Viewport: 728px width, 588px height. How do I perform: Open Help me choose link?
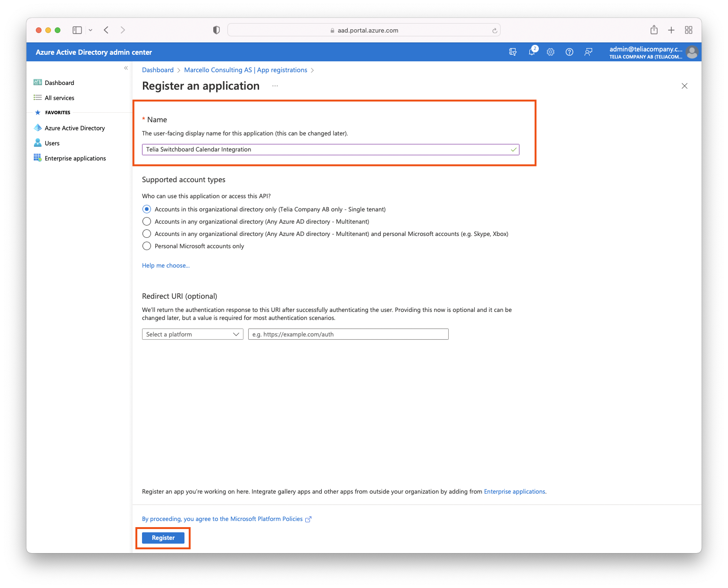pyautogui.click(x=166, y=266)
